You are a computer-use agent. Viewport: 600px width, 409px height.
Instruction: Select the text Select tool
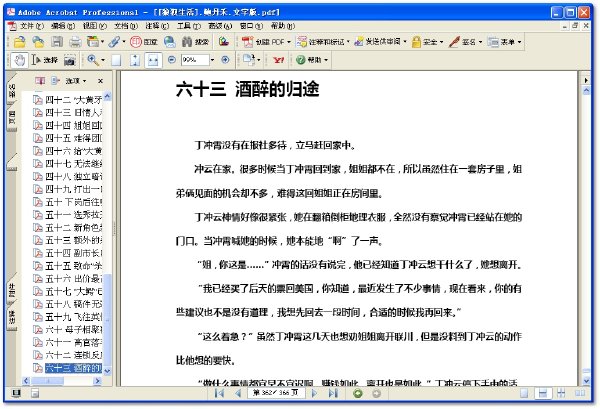click(x=44, y=60)
